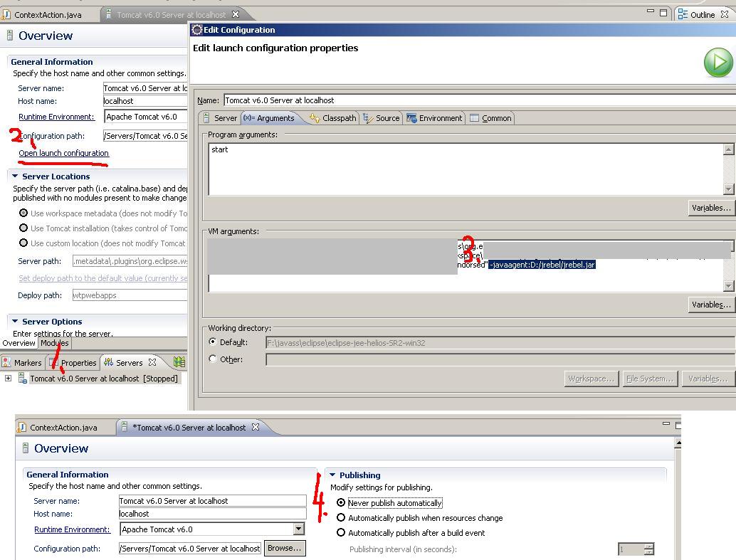Click VM arguments scrollbar down arrow
736x560 pixels.
728,286
